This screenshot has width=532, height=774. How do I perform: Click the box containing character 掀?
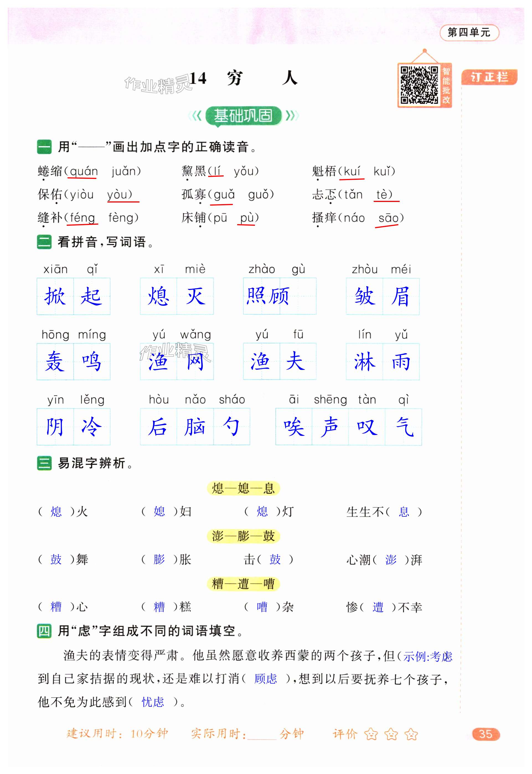(x=55, y=296)
